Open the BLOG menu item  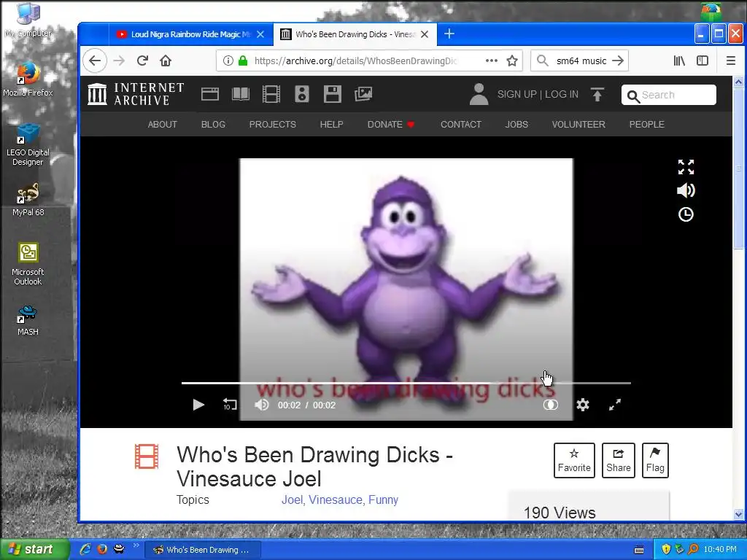[x=213, y=124]
